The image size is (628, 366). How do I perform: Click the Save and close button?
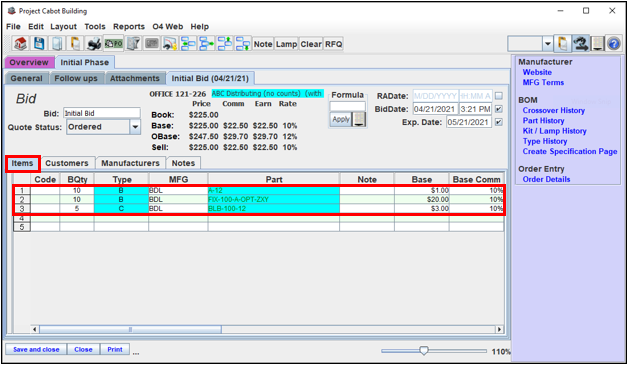point(36,350)
